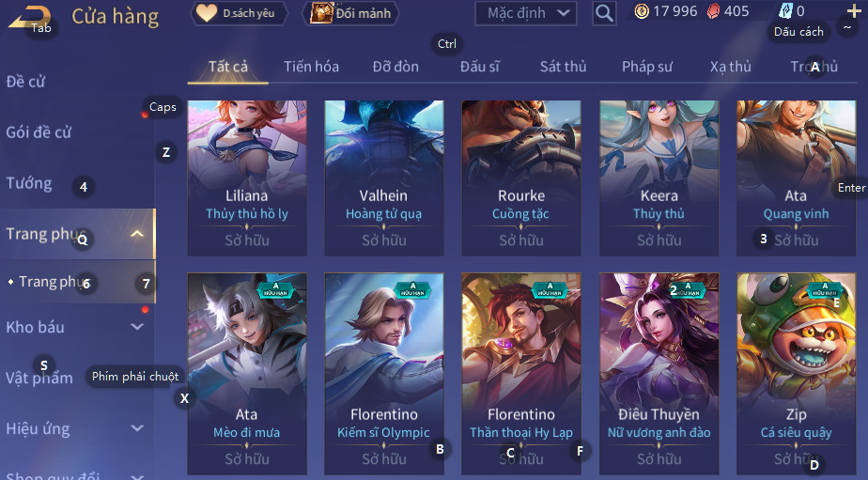The height and width of the screenshot is (480, 868).
Task: Open the search magnifier icon
Action: (x=604, y=13)
